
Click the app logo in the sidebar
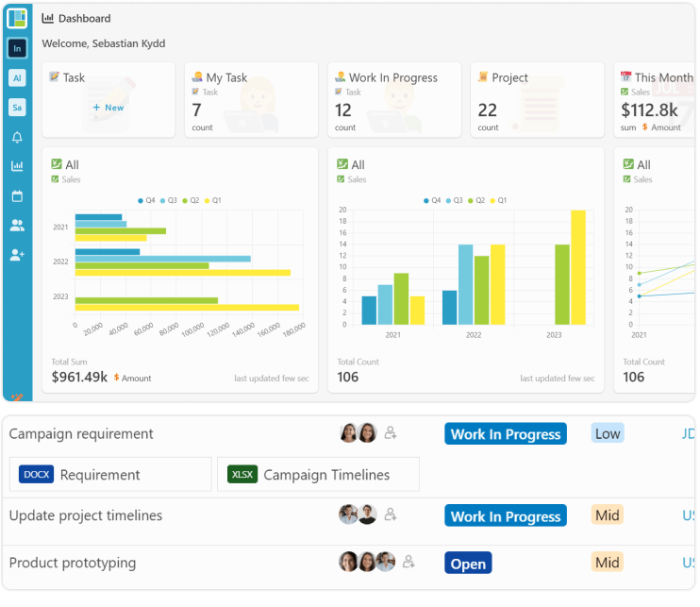(x=17, y=18)
